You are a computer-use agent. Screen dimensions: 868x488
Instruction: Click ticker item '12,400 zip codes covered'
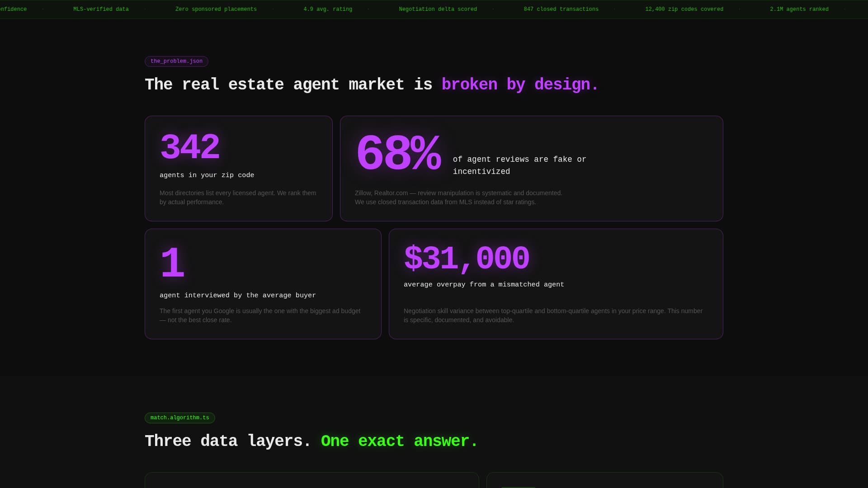[x=684, y=9]
